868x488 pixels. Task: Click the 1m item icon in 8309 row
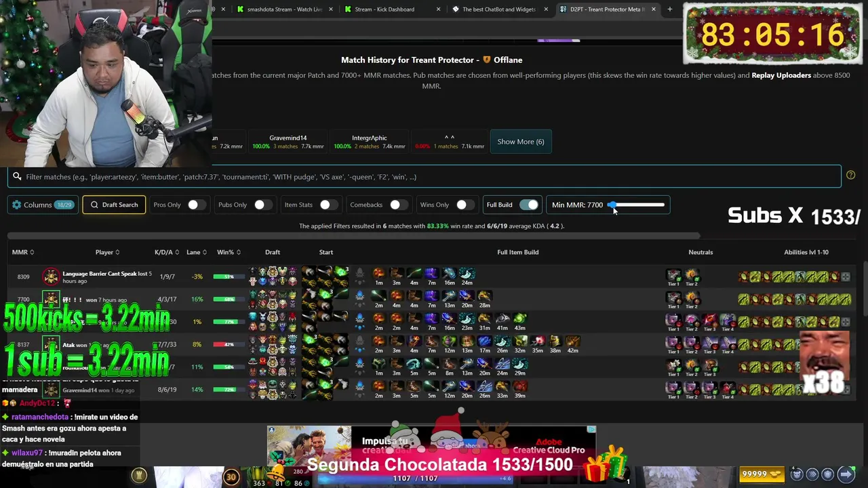point(379,273)
